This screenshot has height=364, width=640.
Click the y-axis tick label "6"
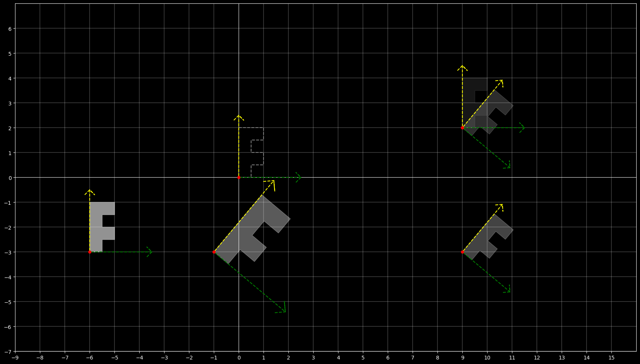pyautogui.click(x=10, y=29)
